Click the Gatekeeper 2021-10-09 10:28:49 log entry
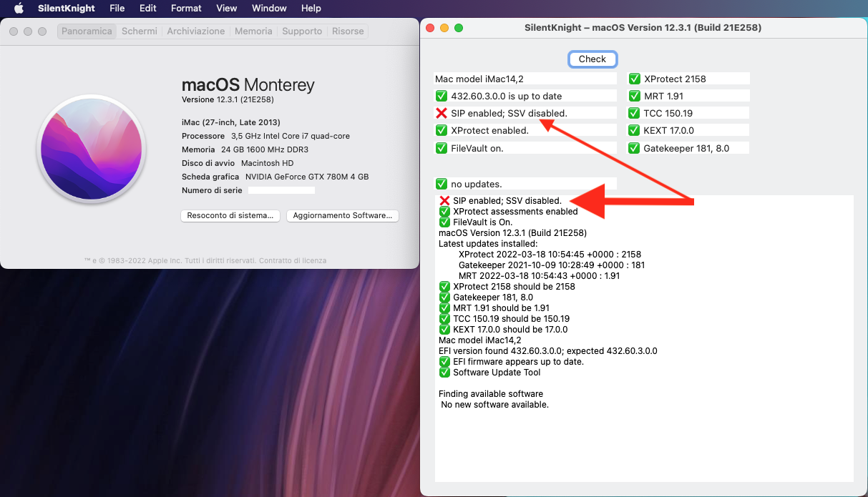This screenshot has width=868, height=497. (552, 265)
